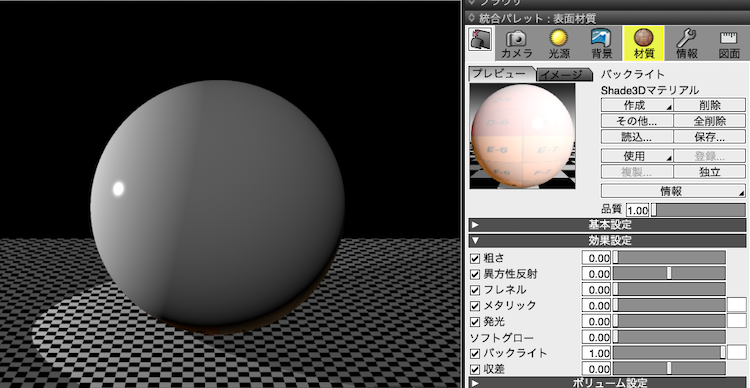Click the 品質 value input field
This screenshot has width=750, height=388.
(637, 210)
